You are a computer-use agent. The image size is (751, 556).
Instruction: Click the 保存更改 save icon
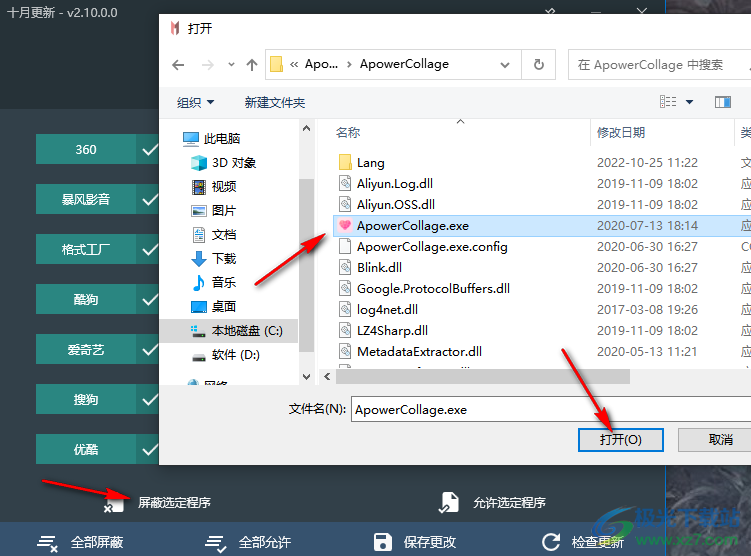[x=382, y=542]
